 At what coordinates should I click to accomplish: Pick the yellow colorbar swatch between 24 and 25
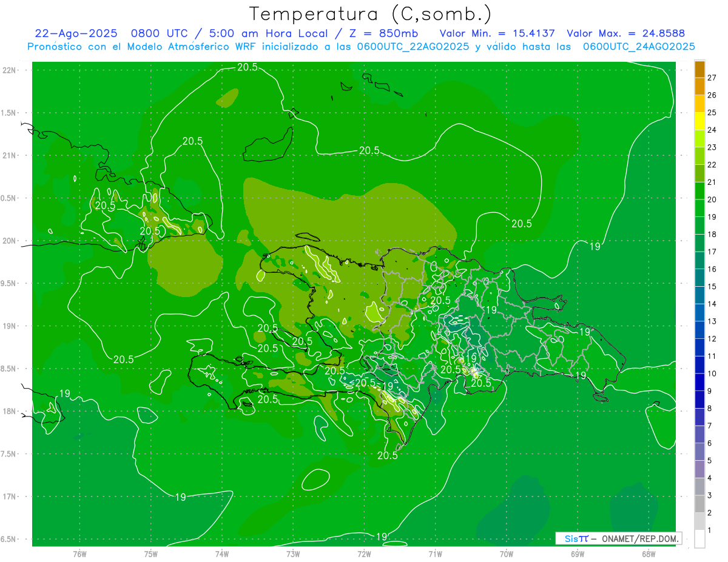(x=699, y=121)
